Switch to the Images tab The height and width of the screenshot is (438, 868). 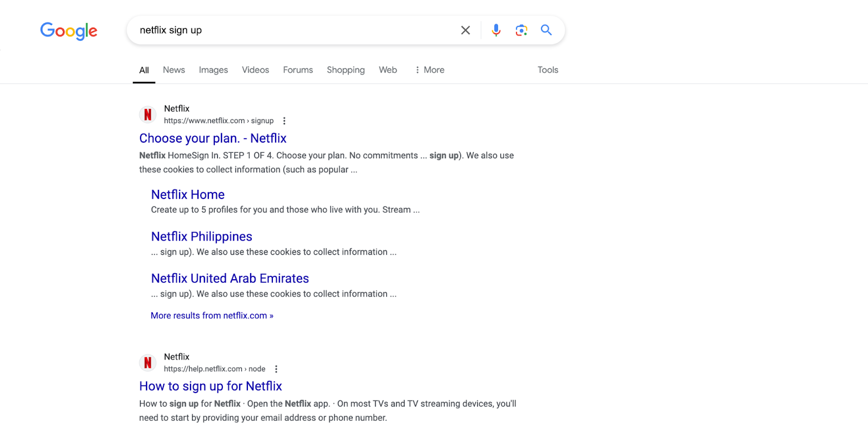tap(213, 70)
